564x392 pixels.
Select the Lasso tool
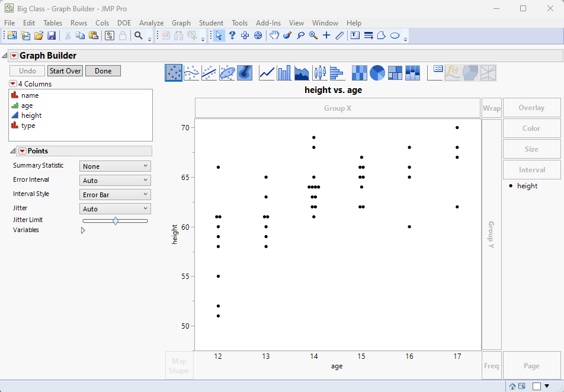pyautogui.click(x=300, y=36)
